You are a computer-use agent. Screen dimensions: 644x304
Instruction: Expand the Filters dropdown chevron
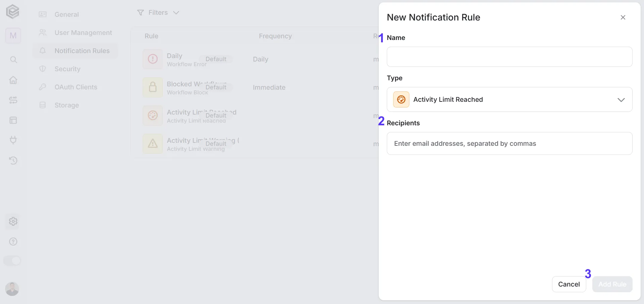tap(176, 13)
